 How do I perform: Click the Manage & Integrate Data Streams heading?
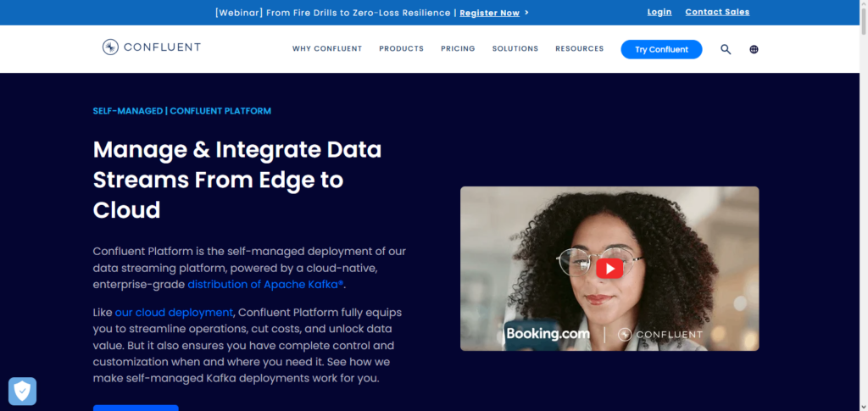pyautogui.click(x=237, y=180)
